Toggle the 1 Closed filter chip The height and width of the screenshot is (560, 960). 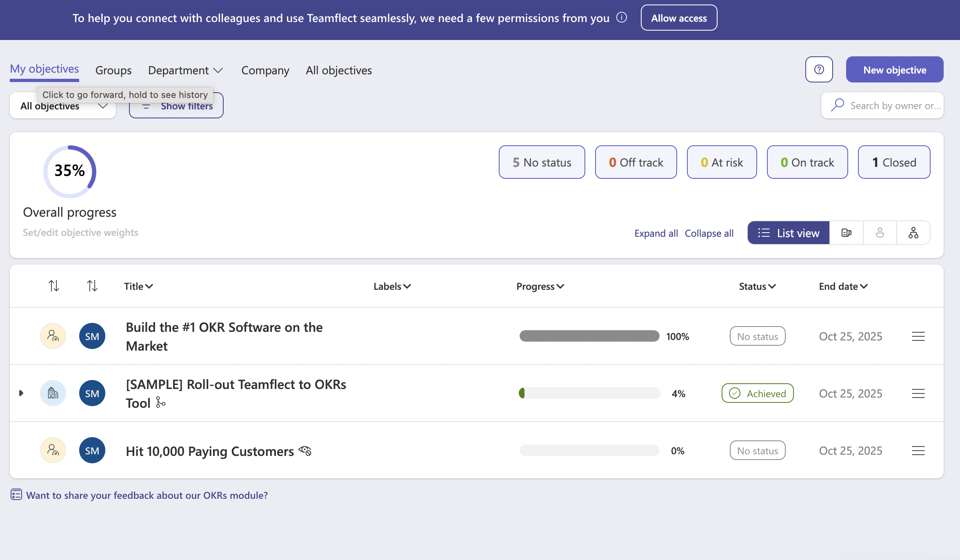pyautogui.click(x=894, y=162)
